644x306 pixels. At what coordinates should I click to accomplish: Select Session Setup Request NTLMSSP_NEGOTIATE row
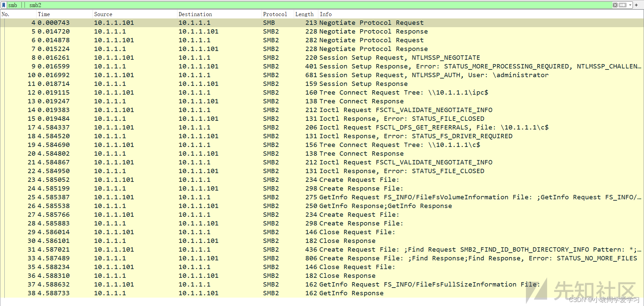point(322,58)
